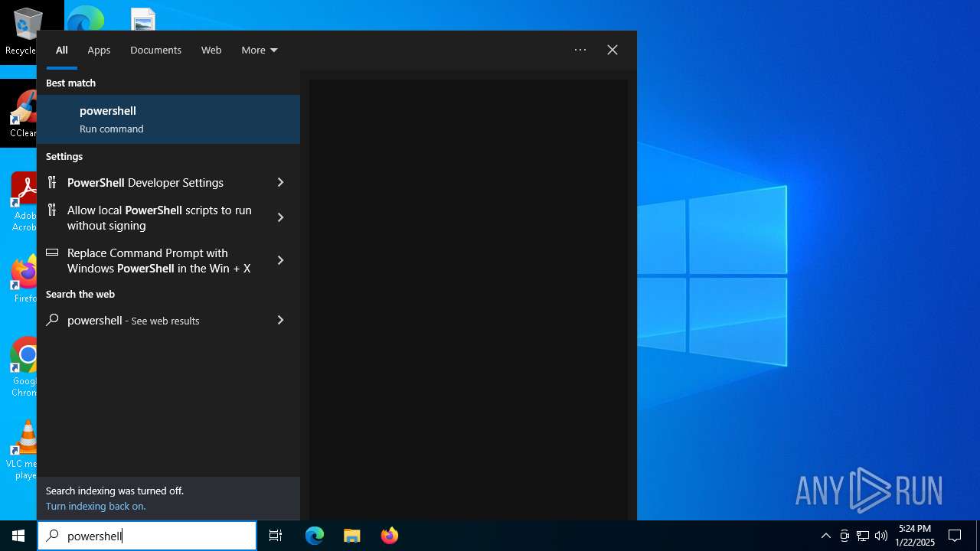
Task: Click Turn indexing back on link
Action: pyautogui.click(x=96, y=506)
